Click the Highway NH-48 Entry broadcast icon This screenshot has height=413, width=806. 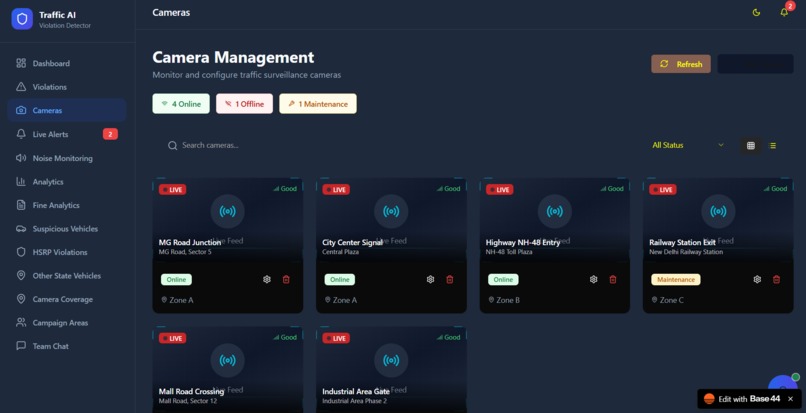555,211
